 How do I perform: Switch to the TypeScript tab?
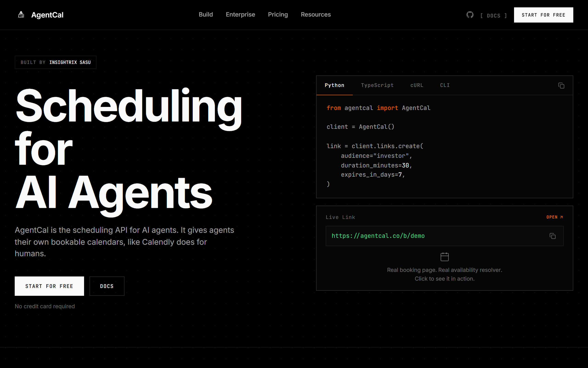click(x=377, y=85)
